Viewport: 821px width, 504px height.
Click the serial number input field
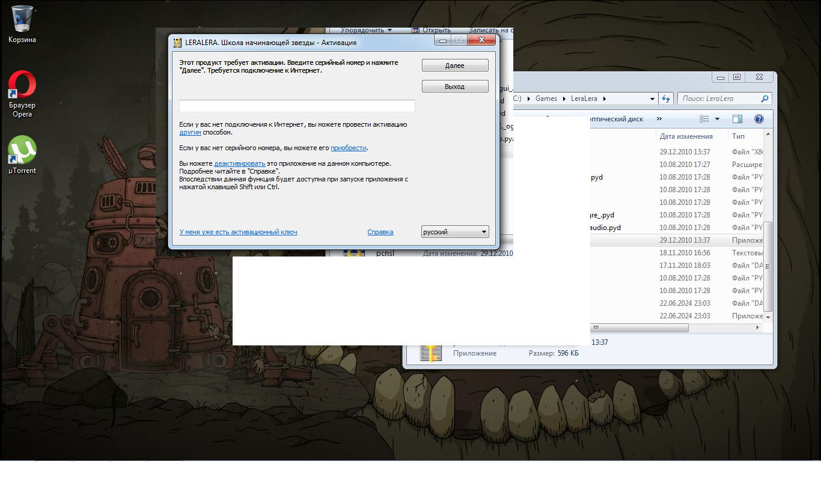point(297,106)
